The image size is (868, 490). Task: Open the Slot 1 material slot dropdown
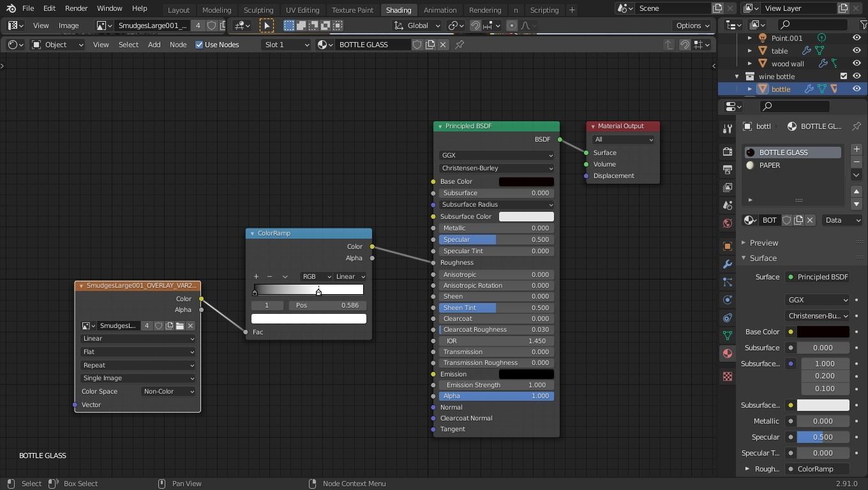287,45
